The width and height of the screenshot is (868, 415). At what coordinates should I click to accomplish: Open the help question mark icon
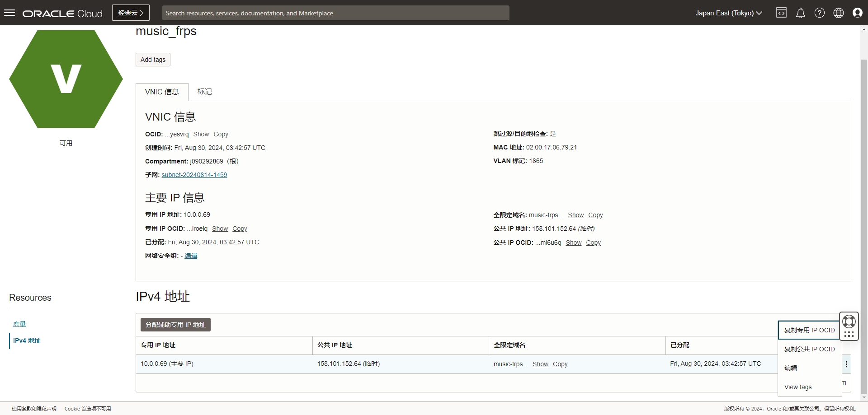tap(819, 13)
